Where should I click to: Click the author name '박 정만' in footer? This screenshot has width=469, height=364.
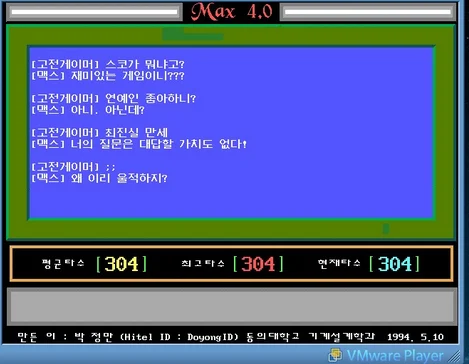94,337
